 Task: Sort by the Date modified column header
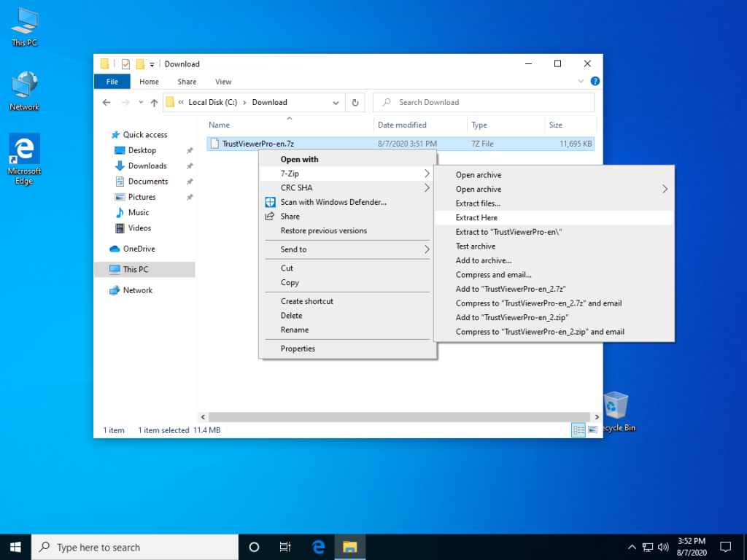[421, 125]
